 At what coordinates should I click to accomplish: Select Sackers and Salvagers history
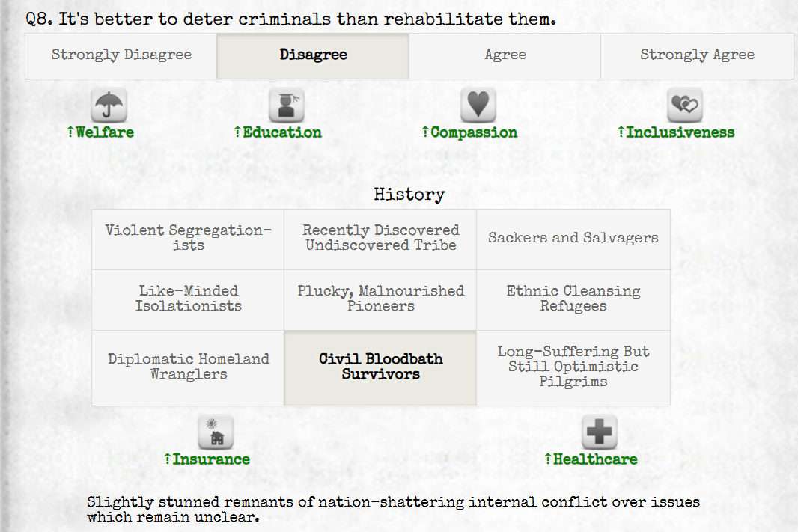point(573,239)
